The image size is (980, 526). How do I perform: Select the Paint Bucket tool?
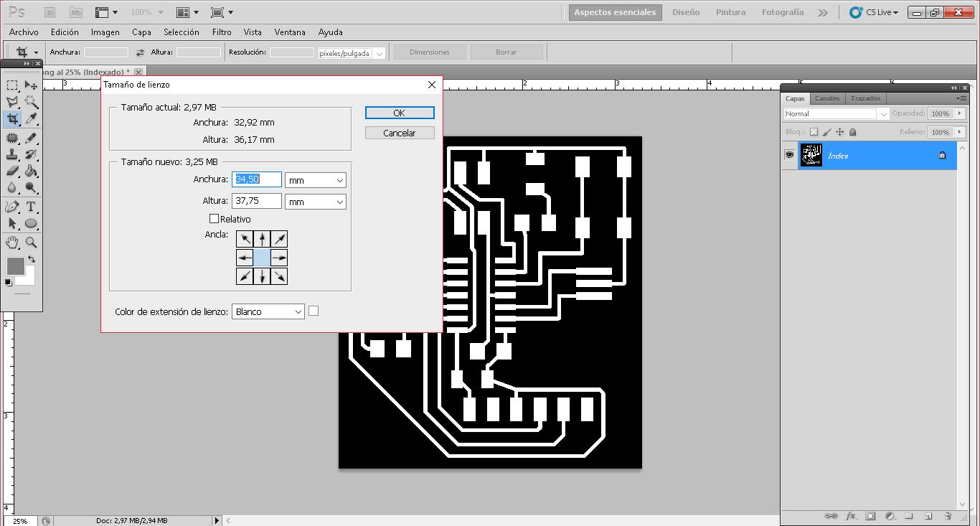(x=31, y=171)
